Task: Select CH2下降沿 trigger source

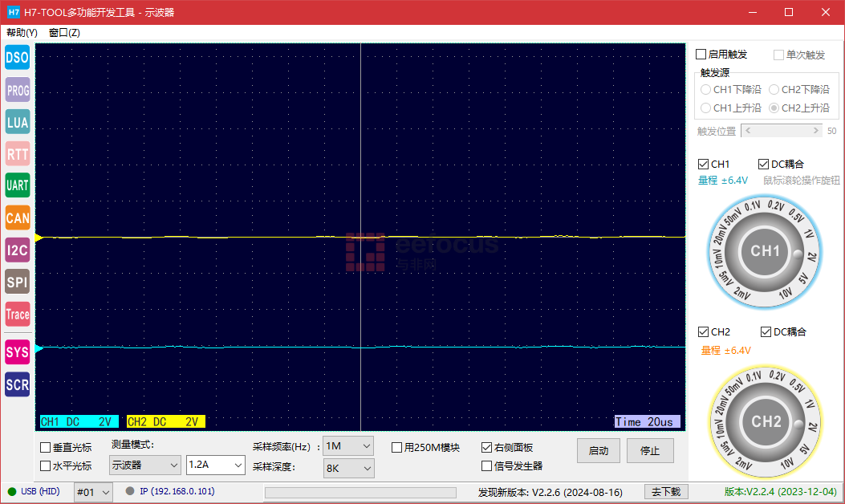Action: (x=774, y=89)
